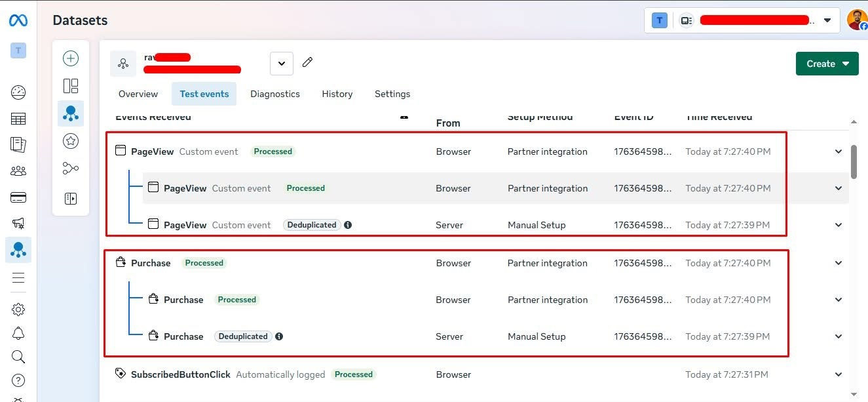This screenshot has height=402, width=868.
Task: Open the stacked pages icon in left sidebar
Action: tap(18, 145)
